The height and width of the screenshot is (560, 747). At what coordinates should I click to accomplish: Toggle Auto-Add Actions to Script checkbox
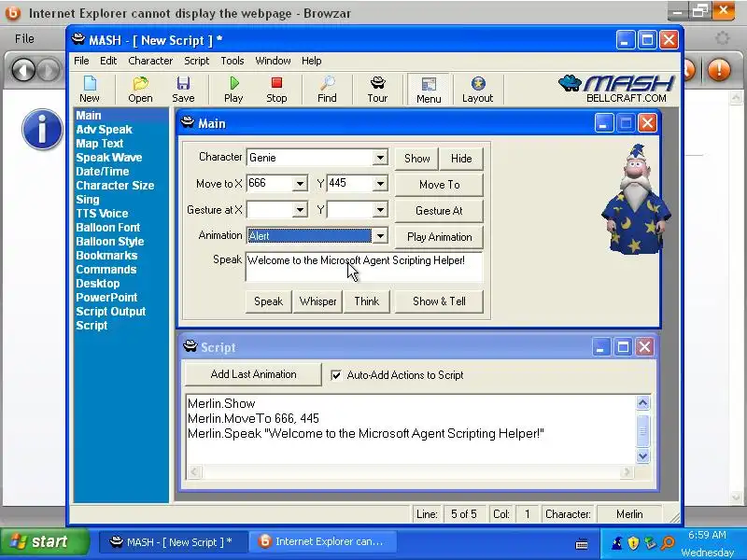pos(336,375)
